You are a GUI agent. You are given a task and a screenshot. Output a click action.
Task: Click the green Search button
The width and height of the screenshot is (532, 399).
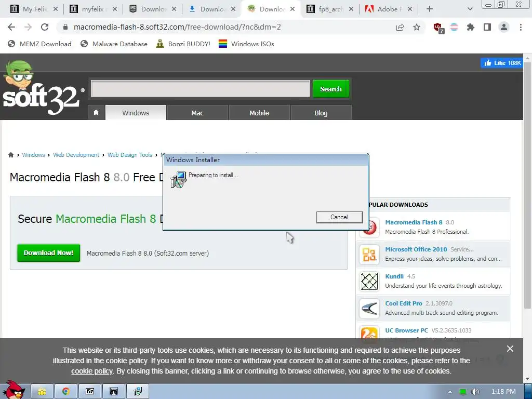(x=331, y=89)
